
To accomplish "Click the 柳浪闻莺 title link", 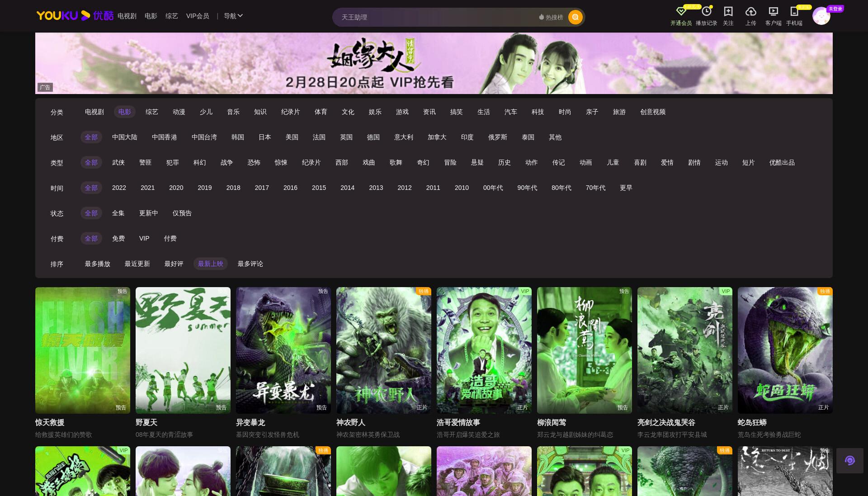I will pyautogui.click(x=552, y=422).
